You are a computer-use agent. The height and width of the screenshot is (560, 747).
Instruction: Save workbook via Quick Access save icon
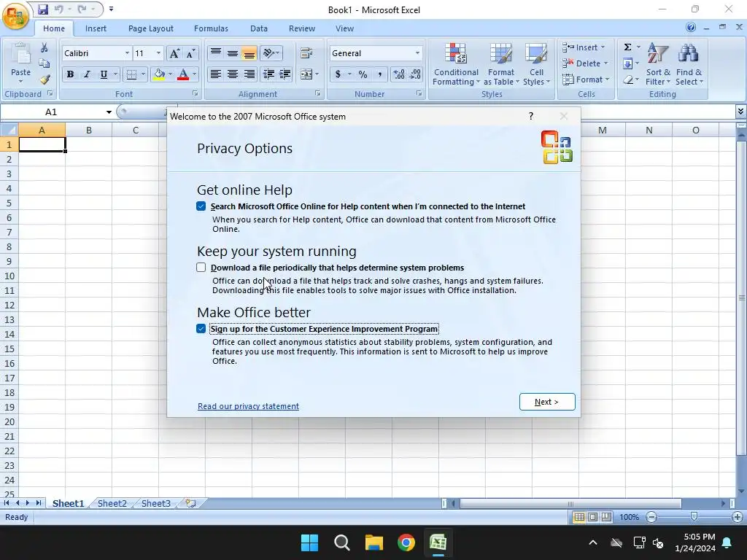click(x=43, y=9)
